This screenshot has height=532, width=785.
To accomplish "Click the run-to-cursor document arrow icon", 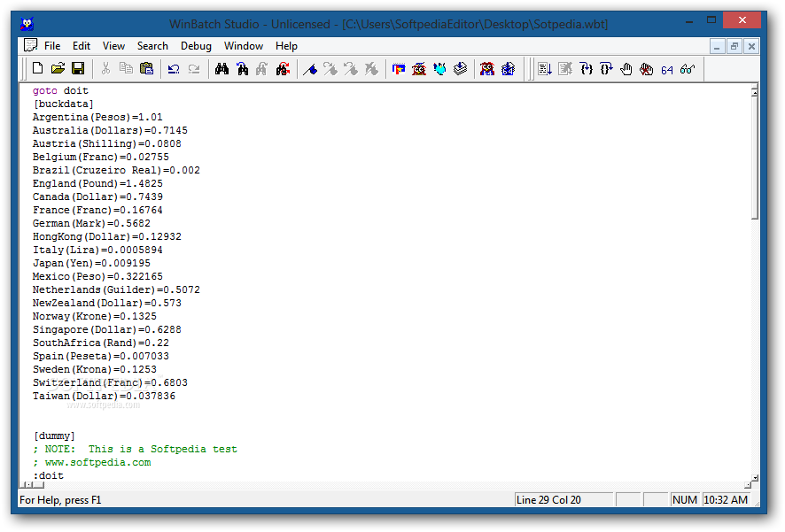I will tap(545, 68).
